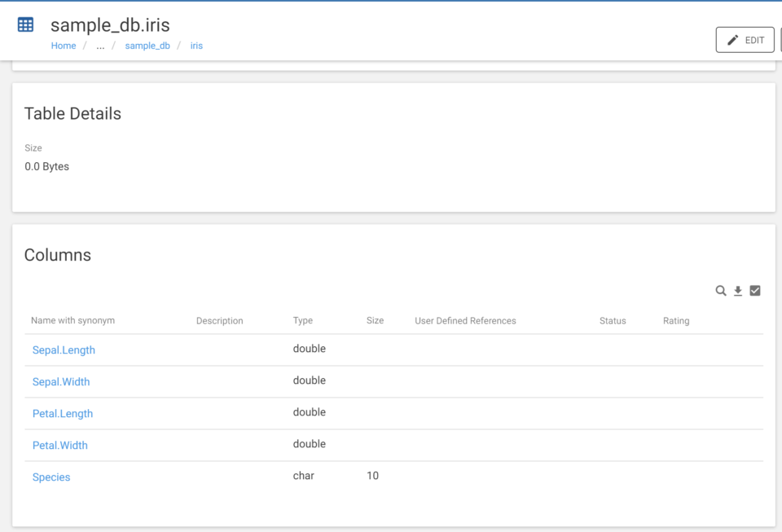782x532 pixels.
Task: Click the table grid icon beside the title
Action: pyautogui.click(x=25, y=24)
